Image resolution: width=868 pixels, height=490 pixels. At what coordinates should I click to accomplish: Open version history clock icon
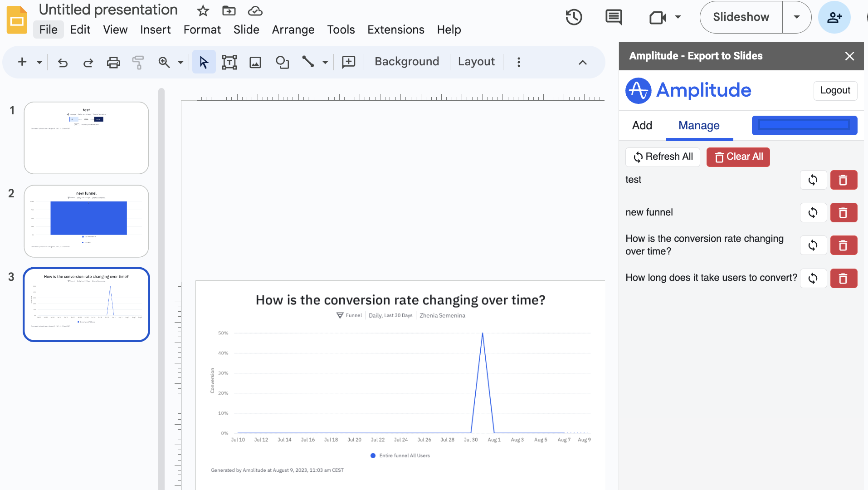pyautogui.click(x=574, y=17)
